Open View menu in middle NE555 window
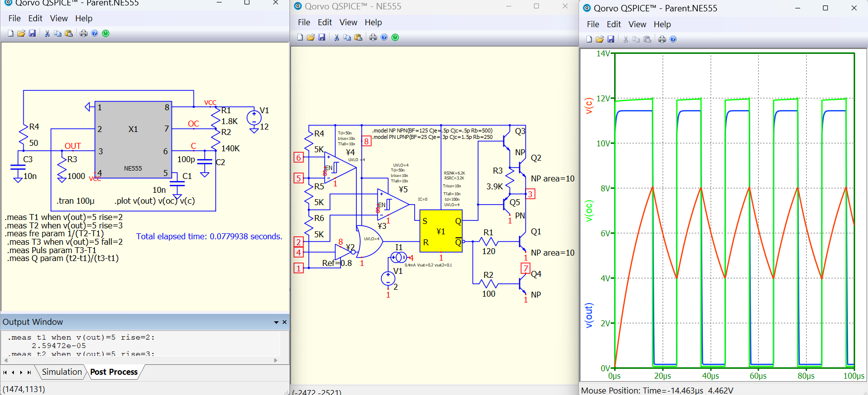This screenshot has height=395, width=868. click(348, 22)
